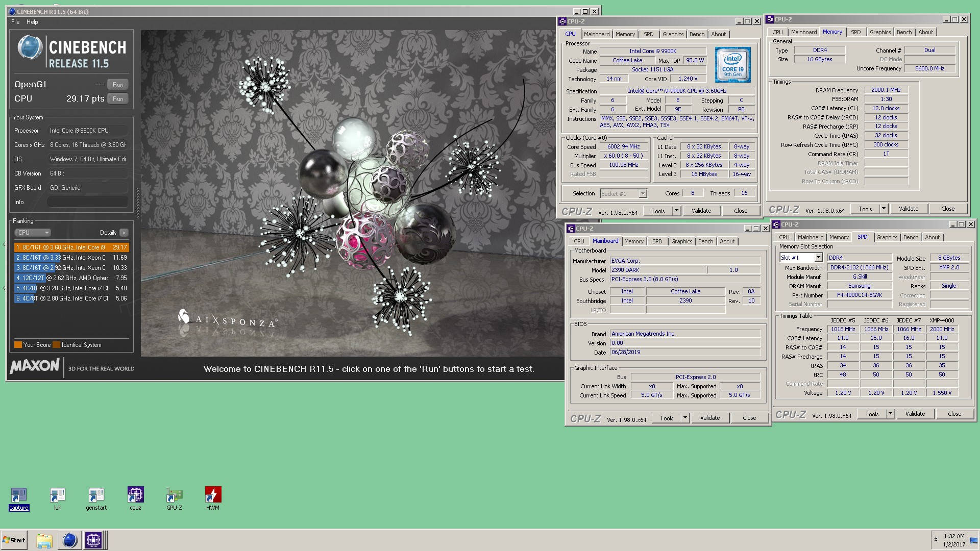Show hidden system tray icons

coord(936,540)
